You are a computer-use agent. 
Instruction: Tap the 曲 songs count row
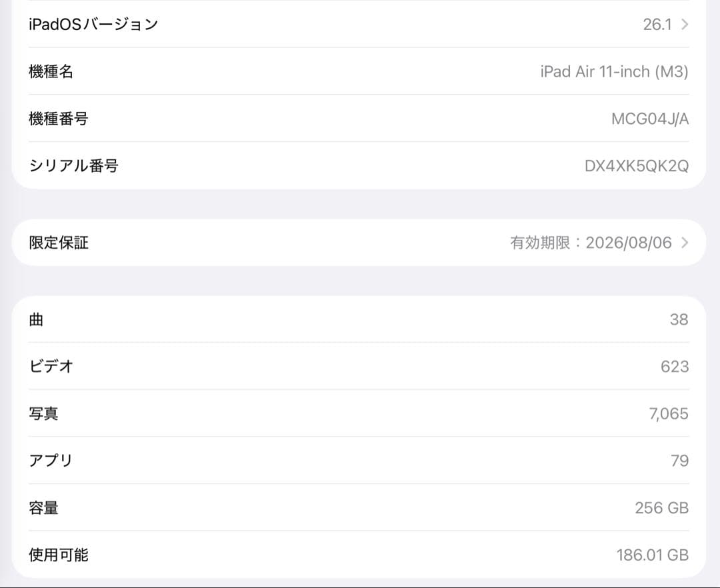pyautogui.click(x=360, y=319)
